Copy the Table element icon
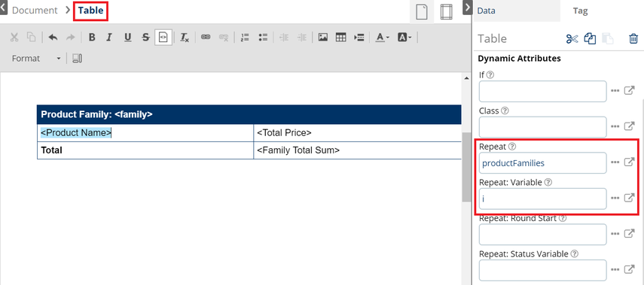The width and height of the screenshot is (644, 285). pos(591,39)
